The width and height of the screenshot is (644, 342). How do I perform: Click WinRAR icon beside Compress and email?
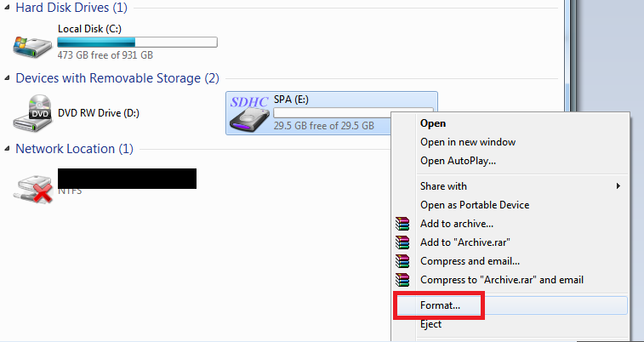[402, 261]
